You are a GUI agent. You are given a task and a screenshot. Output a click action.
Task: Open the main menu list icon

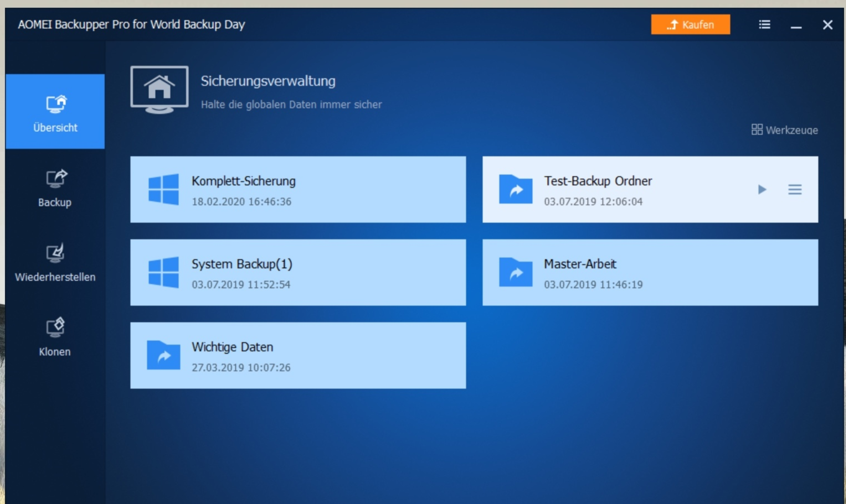coord(764,24)
